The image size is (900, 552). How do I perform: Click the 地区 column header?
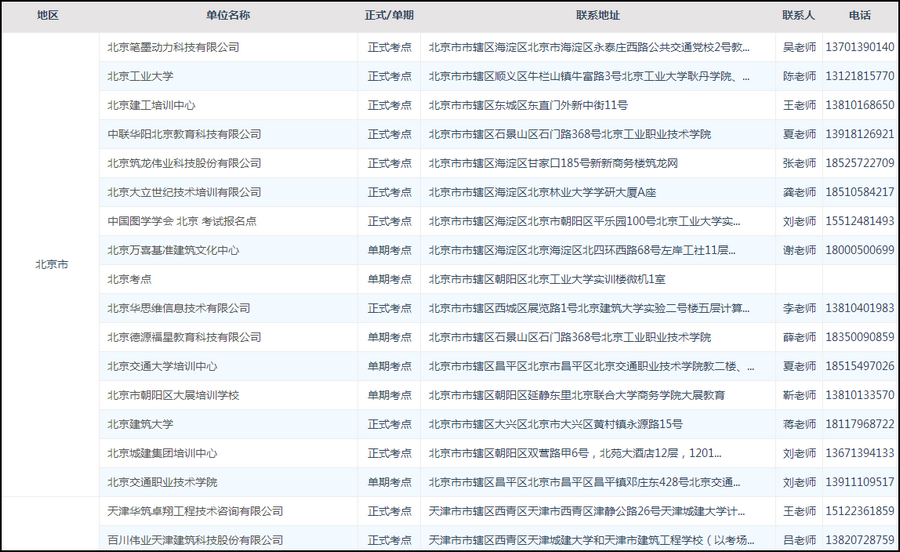click(x=48, y=15)
